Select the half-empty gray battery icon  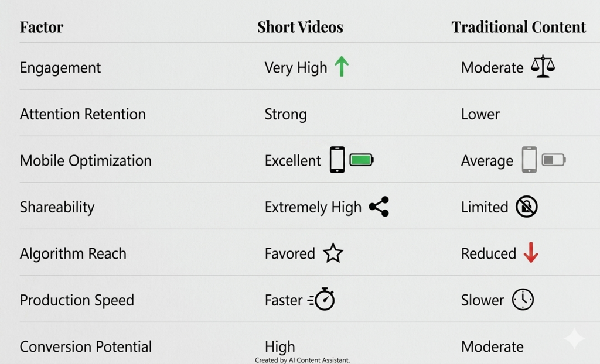point(554,160)
